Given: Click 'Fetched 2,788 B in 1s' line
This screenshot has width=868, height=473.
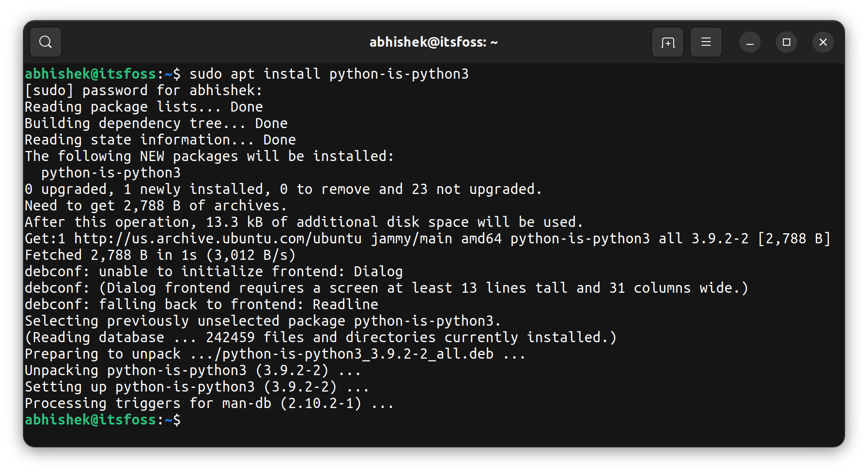Looking at the screenshot, I should pyautogui.click(x=160, y=255).
